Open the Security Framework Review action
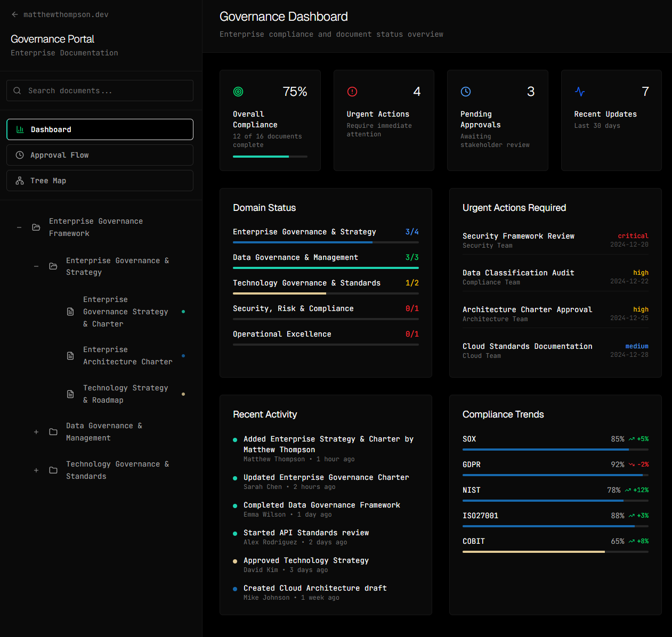The height and width of the screenshot is (637, 672). (x=555, y=240)
